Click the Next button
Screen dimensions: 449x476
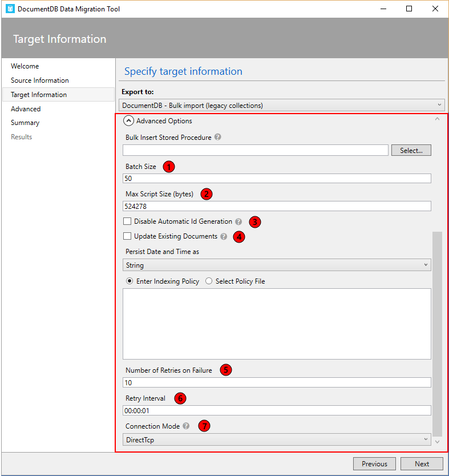point(422,464)
